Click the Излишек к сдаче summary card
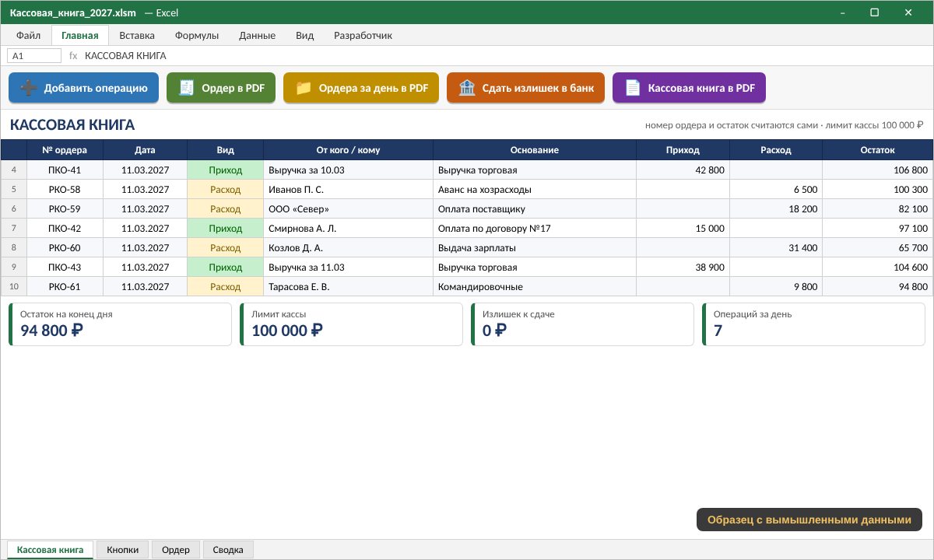This screenshot has height=560, width=934. tap(582, 324)
